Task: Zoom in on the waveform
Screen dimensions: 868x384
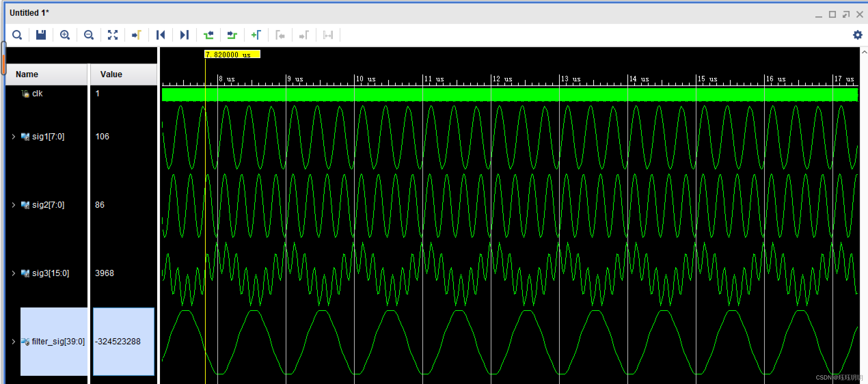Action: tap(65, 35)
